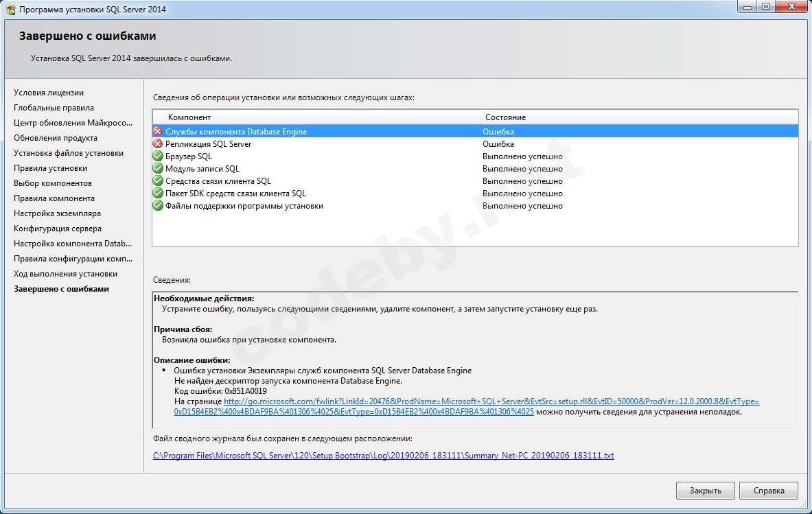Click error icon beside Службы компонента Database Engine
Viewport: 812px width, 514px height.
pyautogui.click(x=158, y=132)
